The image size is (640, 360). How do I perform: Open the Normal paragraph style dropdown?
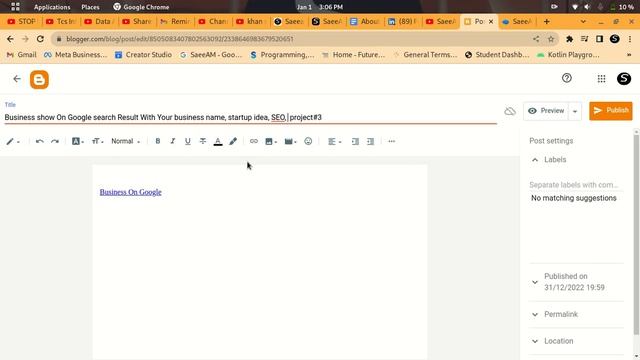tap(126, 141)
